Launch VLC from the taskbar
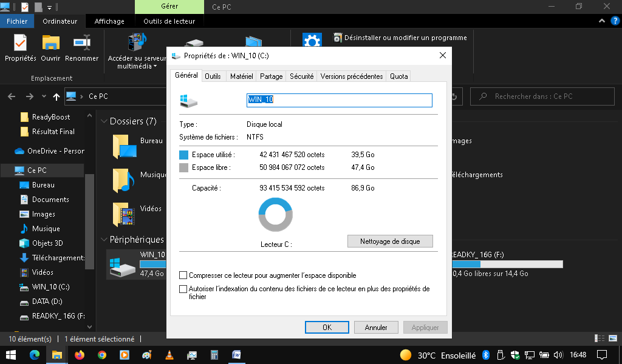Image resolution: width=622 pixels, height=364 pixels. pyautogui.click(x=169, y=355)
